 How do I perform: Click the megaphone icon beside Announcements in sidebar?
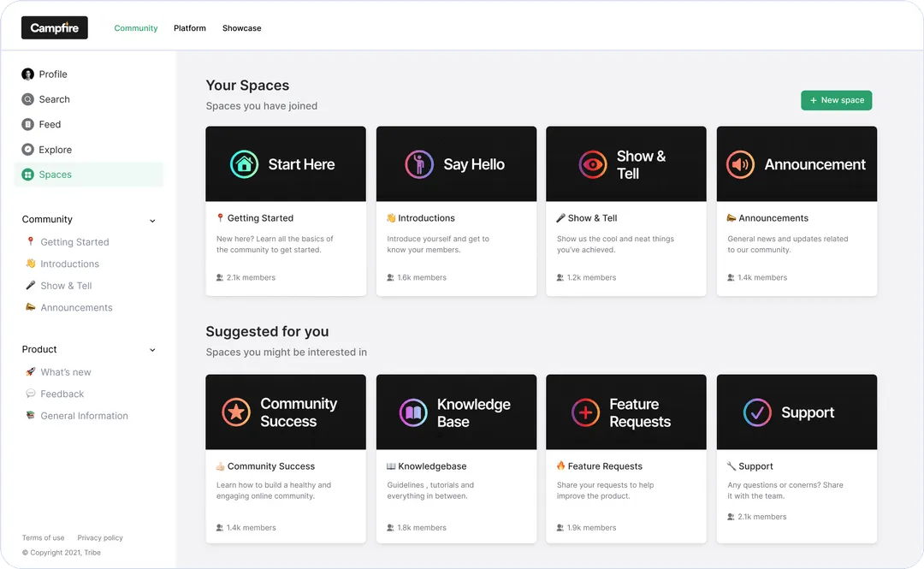point(31,306)
